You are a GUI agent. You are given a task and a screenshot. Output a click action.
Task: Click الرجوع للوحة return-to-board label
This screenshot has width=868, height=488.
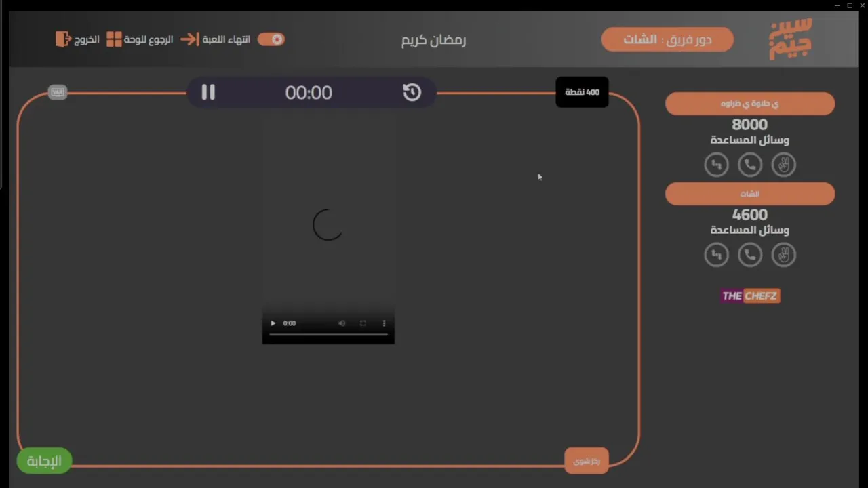point(149,39)
